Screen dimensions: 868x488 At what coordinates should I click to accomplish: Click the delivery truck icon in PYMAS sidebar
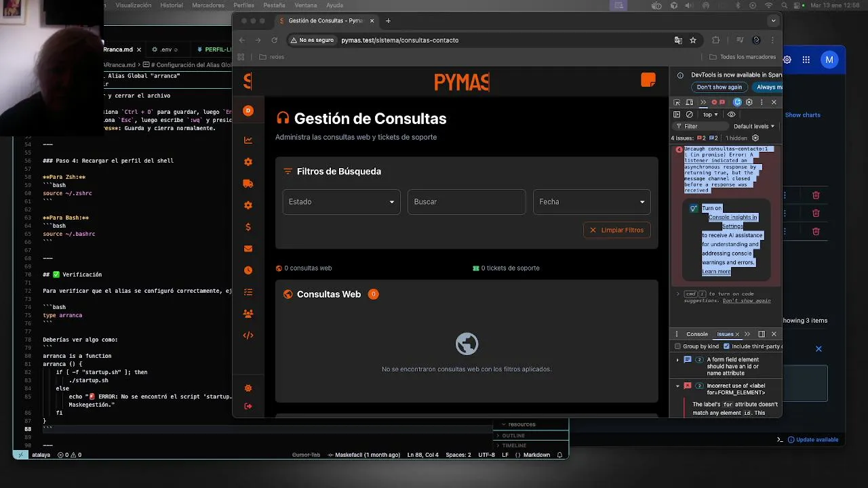248,184
